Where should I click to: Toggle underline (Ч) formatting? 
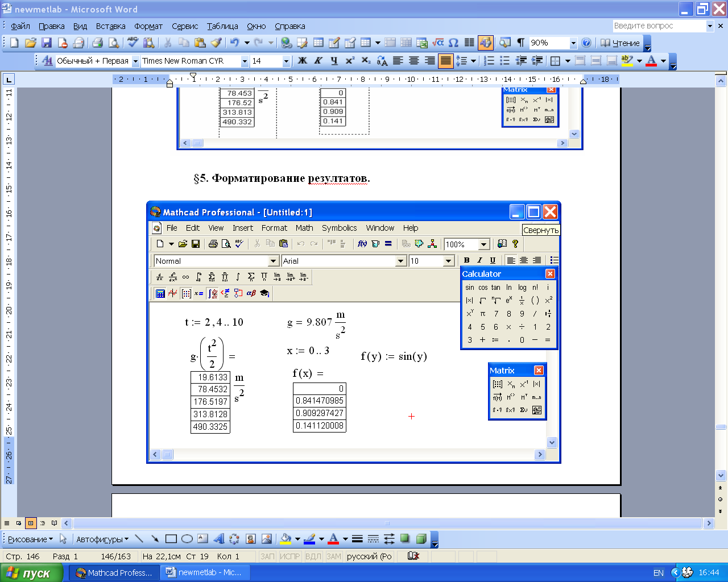coord(334,61)
